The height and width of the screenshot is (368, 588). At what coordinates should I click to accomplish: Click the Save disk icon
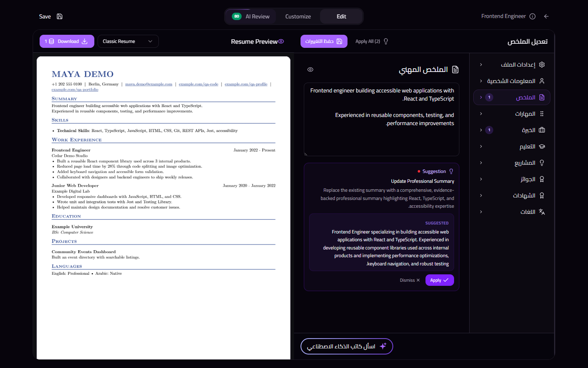point(60,16)
